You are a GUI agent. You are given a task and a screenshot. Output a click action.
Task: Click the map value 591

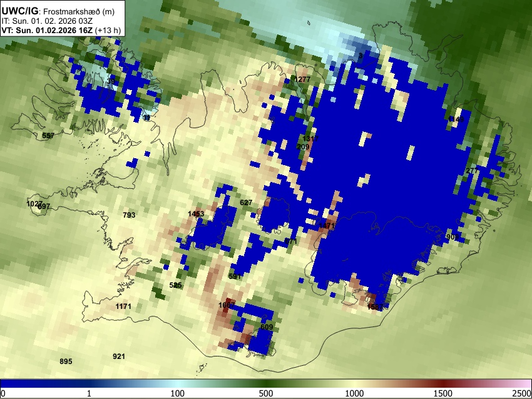click(x=235, y=276)
